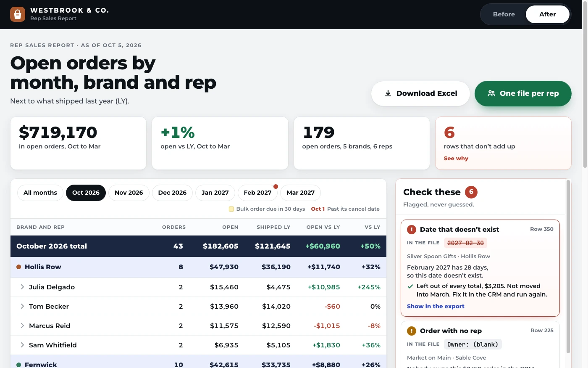Click the red 6 badge beside Check these
The image size is (588, 368).
coord(471,192)
